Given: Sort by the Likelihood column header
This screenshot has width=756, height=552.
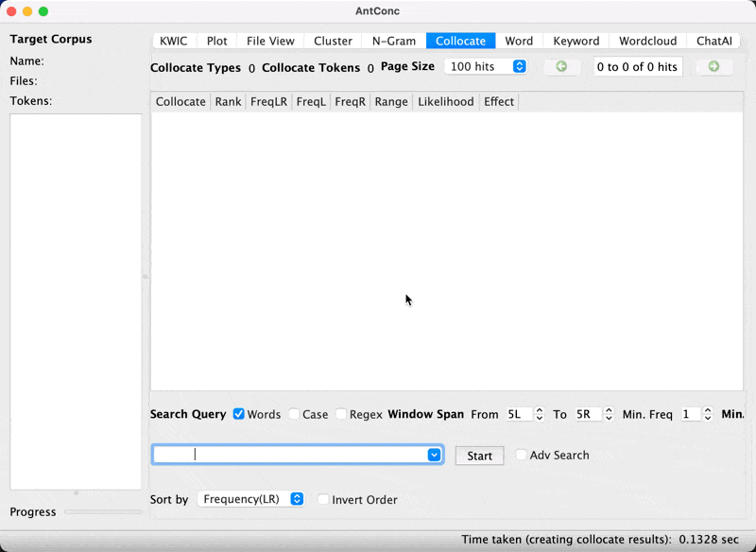Looking at the screenshot, I should pyautogui.click(x=445, y=101).
